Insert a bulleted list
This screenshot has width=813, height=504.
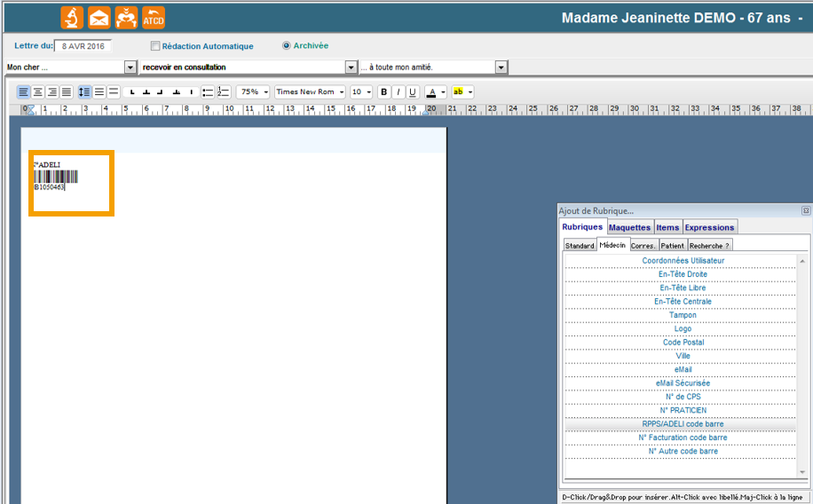208,92
